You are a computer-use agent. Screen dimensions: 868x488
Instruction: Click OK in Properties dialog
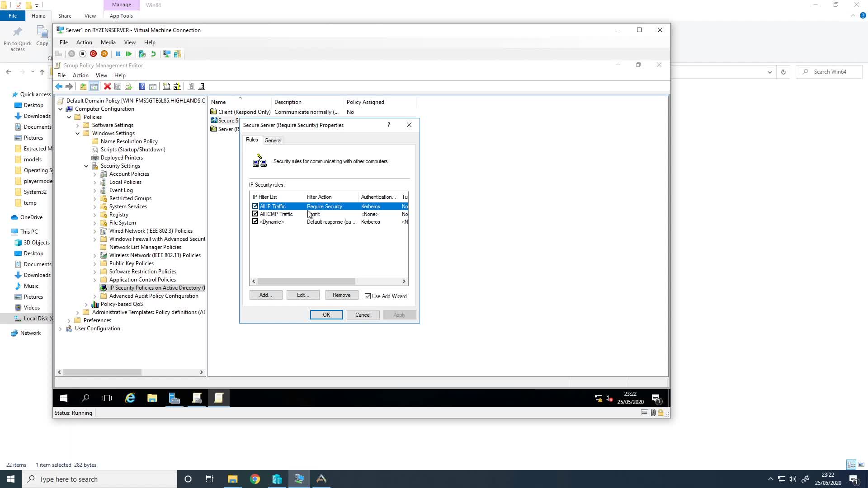326,315
